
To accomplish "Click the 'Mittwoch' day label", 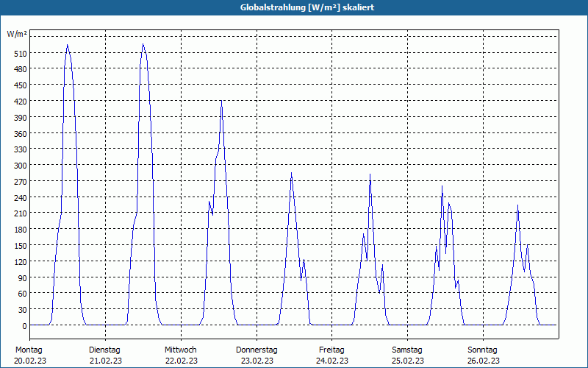I will pos(180,350).
